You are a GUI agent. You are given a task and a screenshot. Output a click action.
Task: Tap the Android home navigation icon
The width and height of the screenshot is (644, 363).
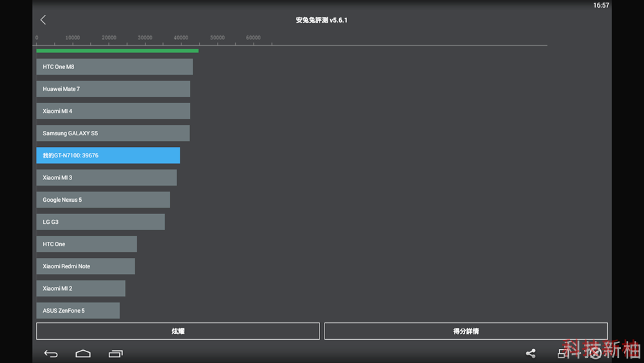pyautogui.click(x=83, y=353)
